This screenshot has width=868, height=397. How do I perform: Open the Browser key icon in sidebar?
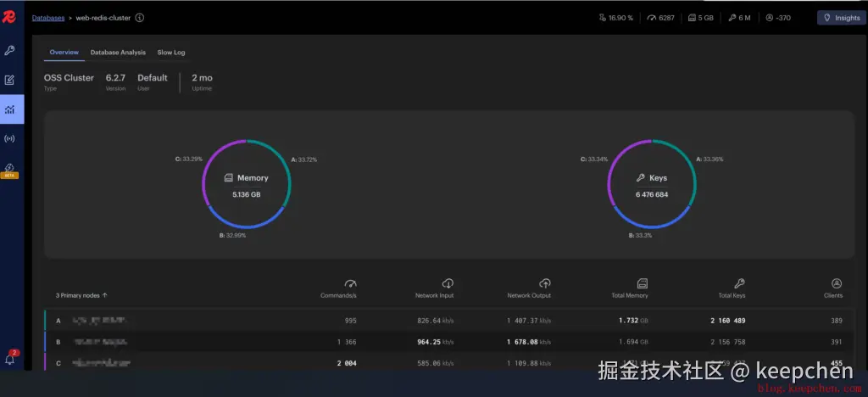coord(9,50)
